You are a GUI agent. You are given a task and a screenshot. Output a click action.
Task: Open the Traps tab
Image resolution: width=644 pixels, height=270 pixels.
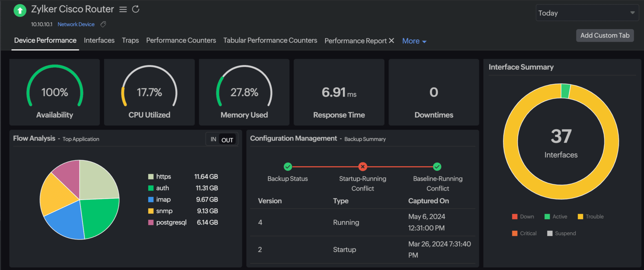point(130,40)
